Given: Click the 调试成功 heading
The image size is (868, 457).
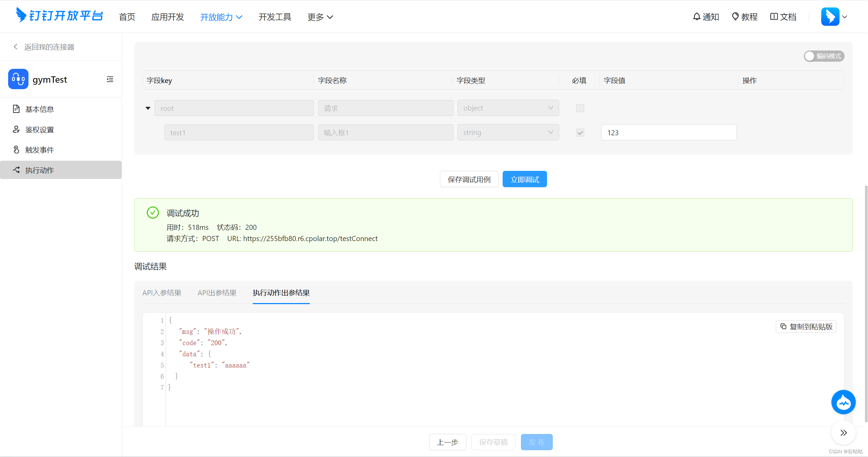Looking at the screenshot, I should [x=183, y=213].
